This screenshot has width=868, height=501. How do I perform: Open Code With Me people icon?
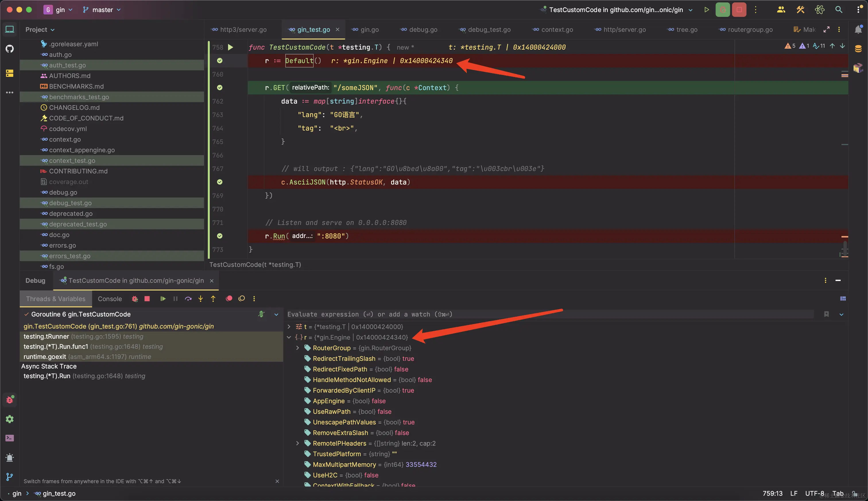[781, 10]
